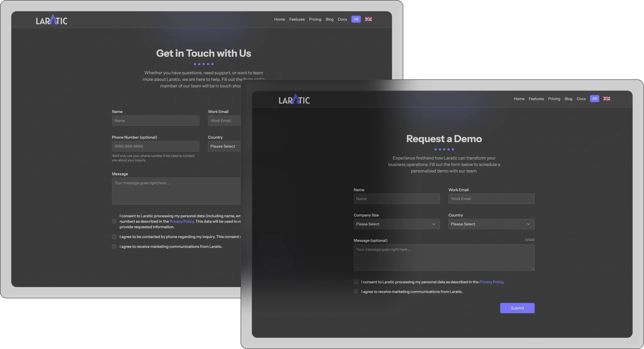Open the Country selector on the contact form

[x=223, y=146]
